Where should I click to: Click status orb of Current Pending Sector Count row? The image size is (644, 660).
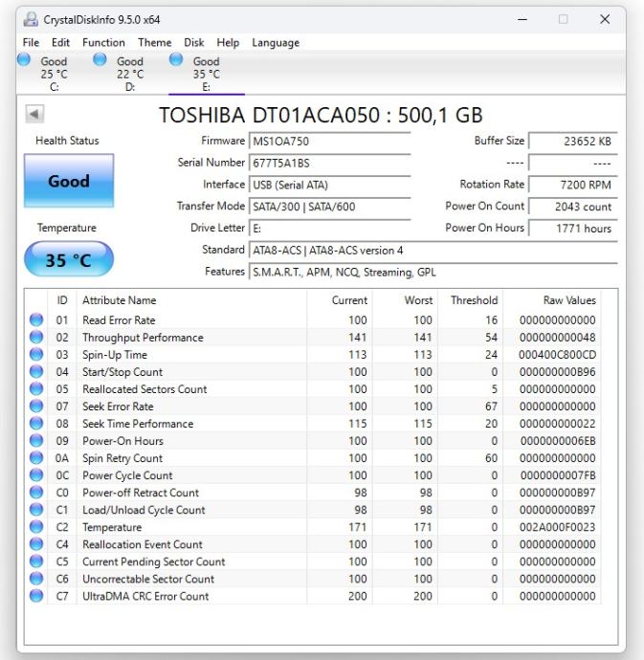tap(36, 561)
